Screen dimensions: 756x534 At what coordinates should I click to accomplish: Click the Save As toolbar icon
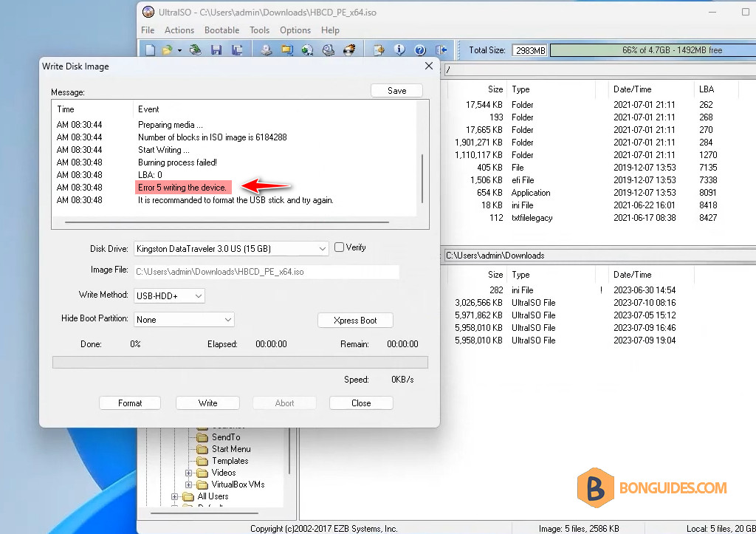tap(237, 49)
